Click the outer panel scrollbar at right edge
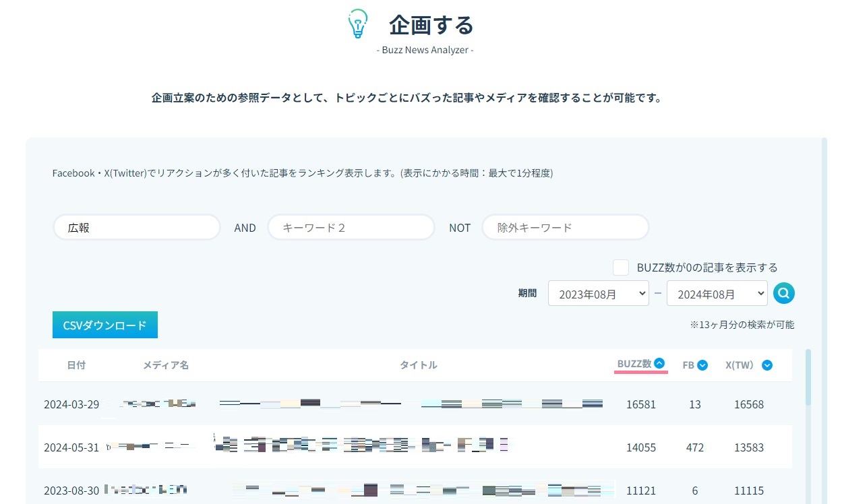Screen dimensions: 844x504 [824, 270]
